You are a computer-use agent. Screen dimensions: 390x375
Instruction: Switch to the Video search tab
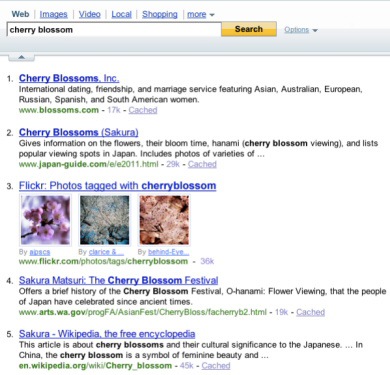pyautogui.click(x=89, y=14)
